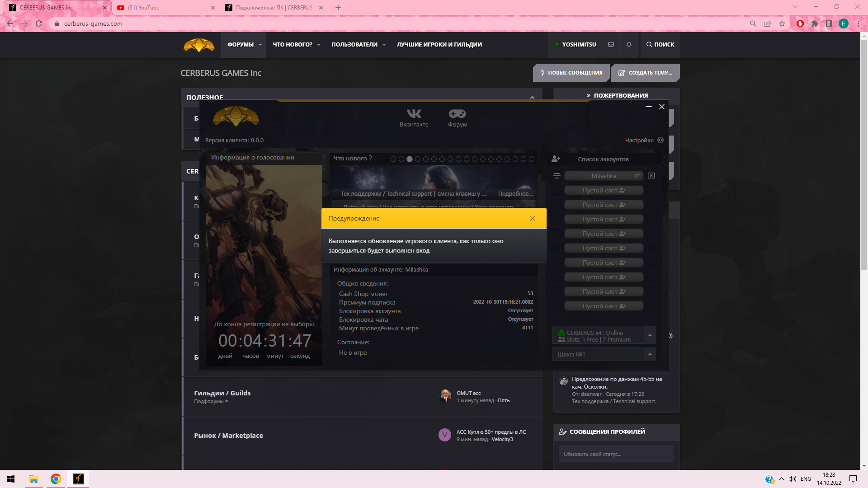Click add account icon beside Список аккаунтов

pos(556,159)
